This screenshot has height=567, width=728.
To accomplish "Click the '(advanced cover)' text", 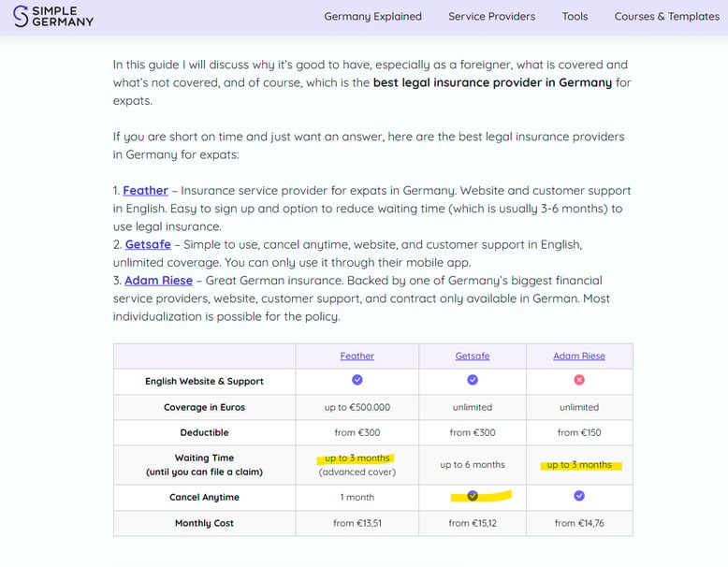I will (357, 472).
